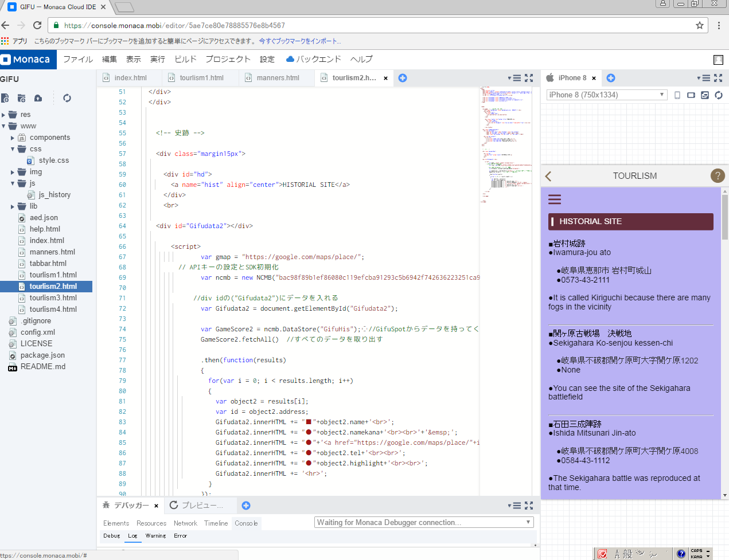Screen dimensions: 729x560
Task: Open the iPhone 8 device size dropdown
Action: 606,95
